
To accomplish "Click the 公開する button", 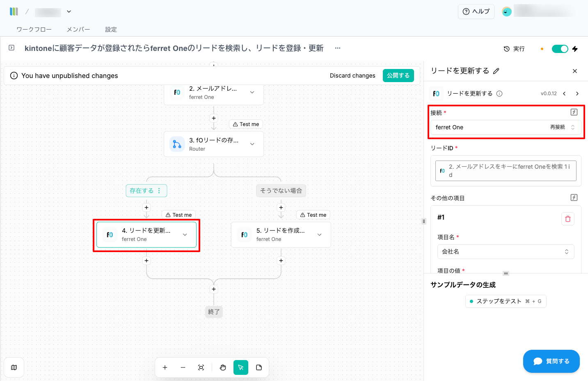I will click(x=398, y=76).
